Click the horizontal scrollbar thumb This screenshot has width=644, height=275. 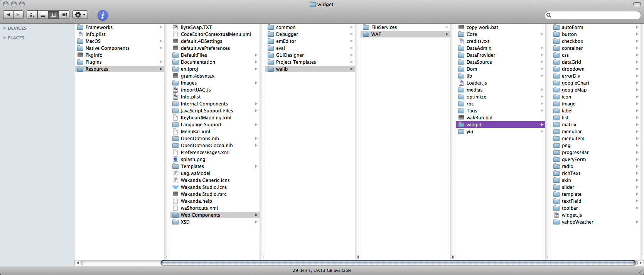click(x=398, y=263)
